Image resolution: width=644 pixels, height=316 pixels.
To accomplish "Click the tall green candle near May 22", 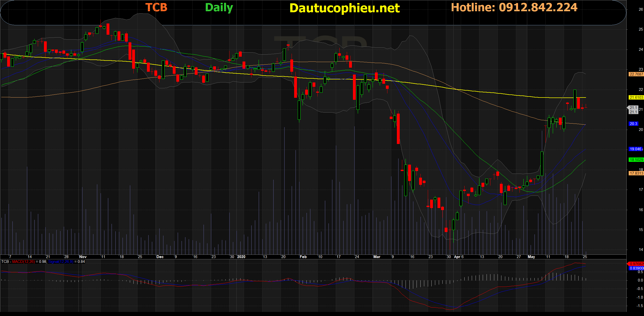I will (x=575, y=100).
